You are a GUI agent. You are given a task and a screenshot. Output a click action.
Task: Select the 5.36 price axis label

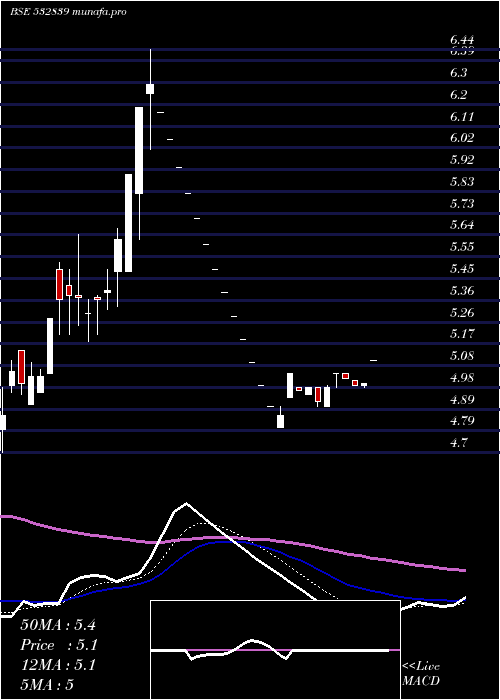461,291
